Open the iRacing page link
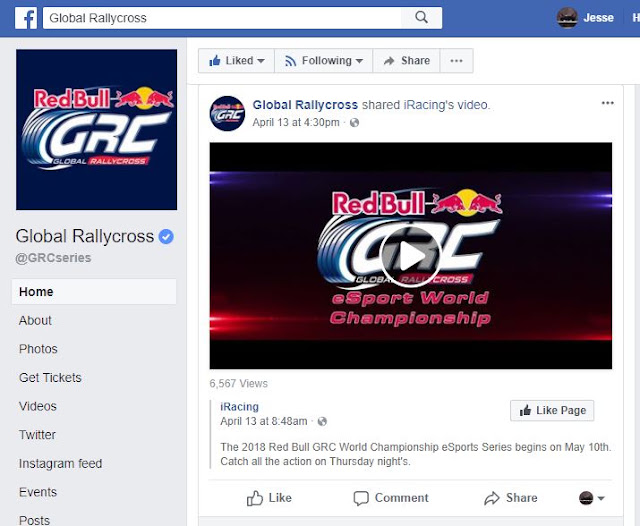The image size is (640, 526). (x=240, y=406)
